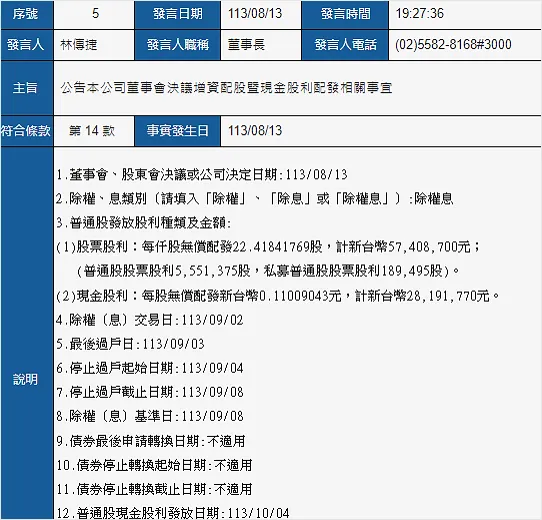542x520 pixels.
Task: Click the 主旨 header cell
Action: 27,88
